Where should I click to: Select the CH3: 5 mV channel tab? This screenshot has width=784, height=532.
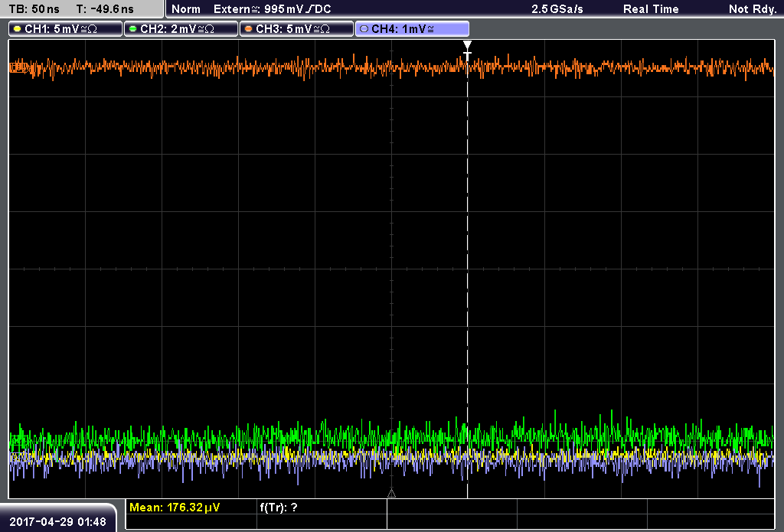pos(296,29)
